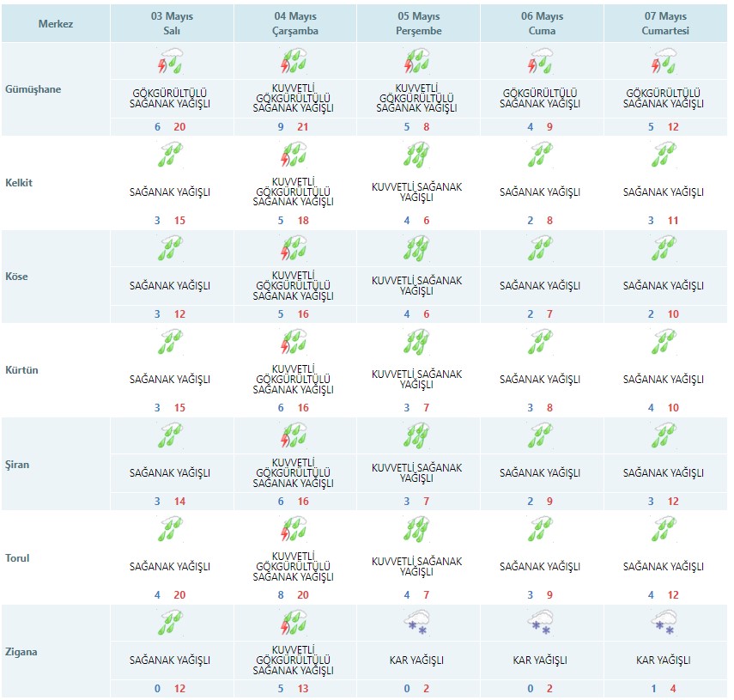Screen dimensions: 734x700
Task: Click Kürtün rain icon for 07 Mayıs Cumartesi
Action: click(x=664, y=343)
